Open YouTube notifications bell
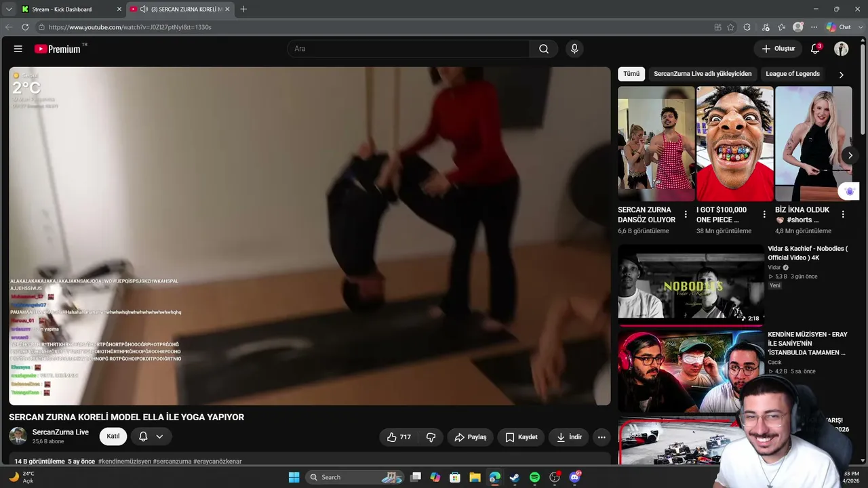 pos(816,49)
